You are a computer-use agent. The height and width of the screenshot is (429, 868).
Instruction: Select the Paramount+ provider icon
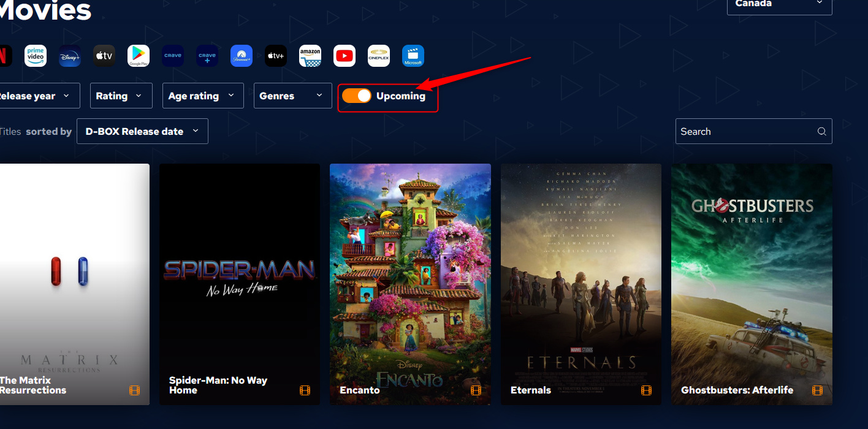tap(242, 56)
